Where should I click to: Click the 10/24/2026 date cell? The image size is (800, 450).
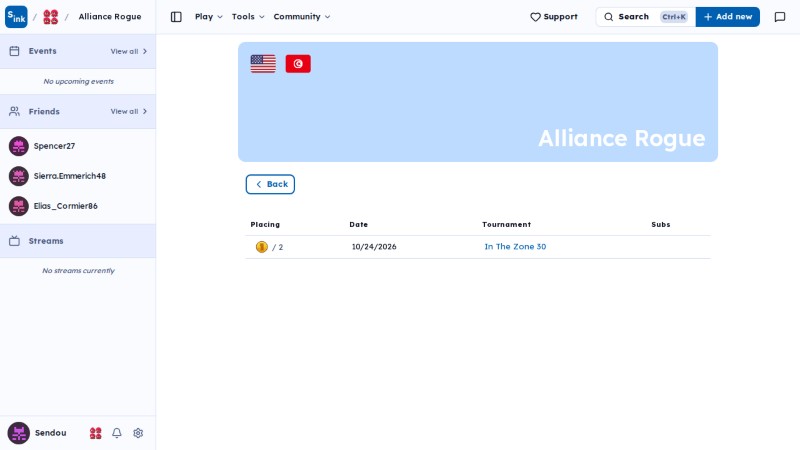click(374, 247)
